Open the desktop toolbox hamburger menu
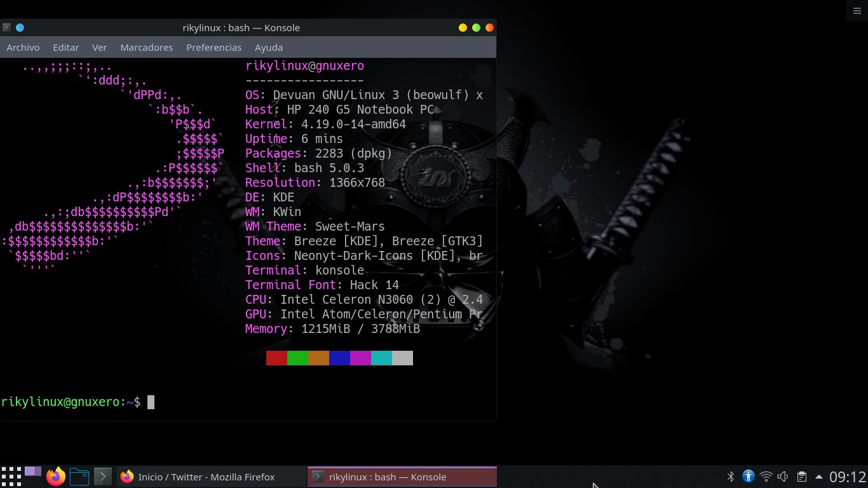The image size is (868, 488). (857, 10)
